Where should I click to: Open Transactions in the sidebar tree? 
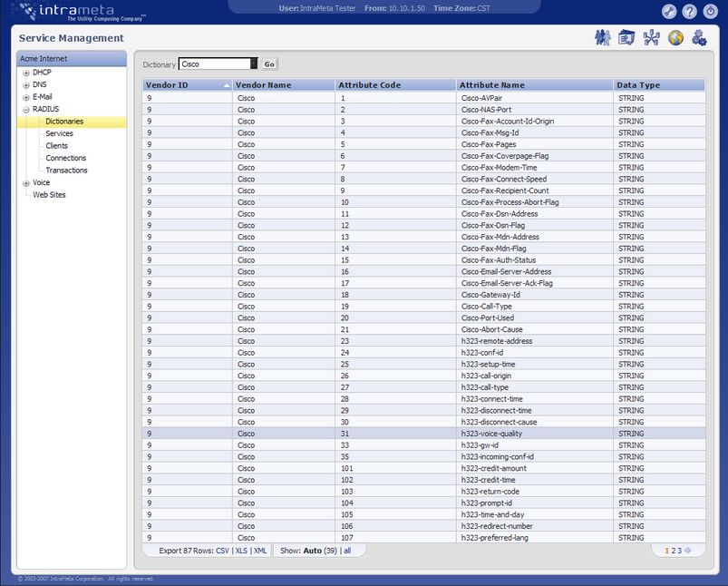(x=66, y=170)
